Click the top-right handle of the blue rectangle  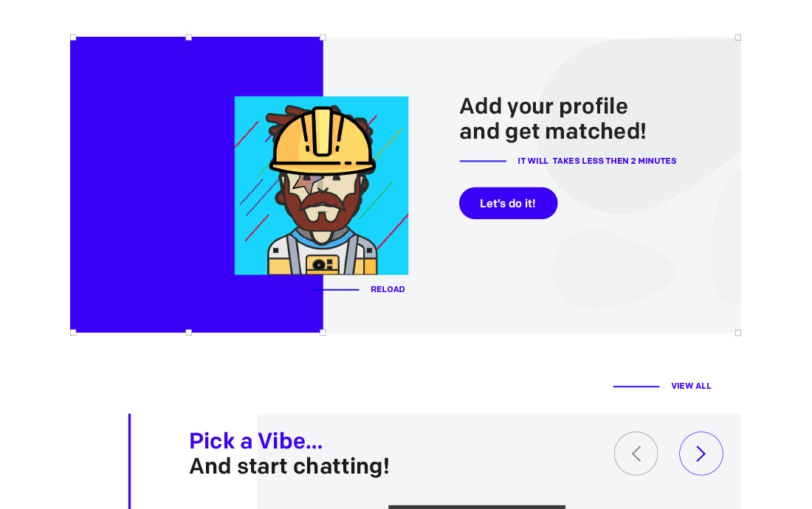pos(323,37)
